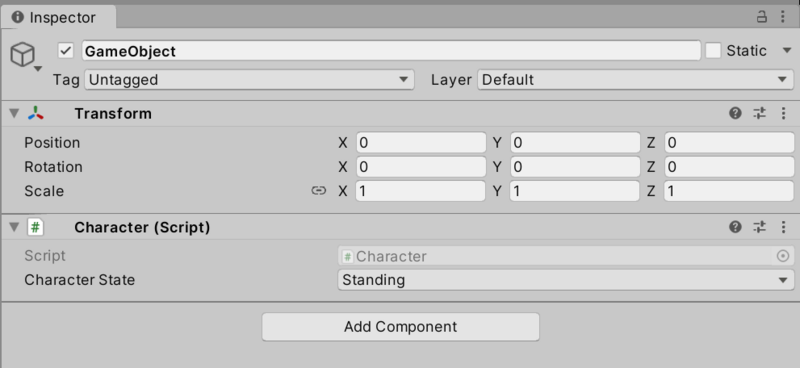
Task: Open Transform component help reference
Action: point(735,113)
